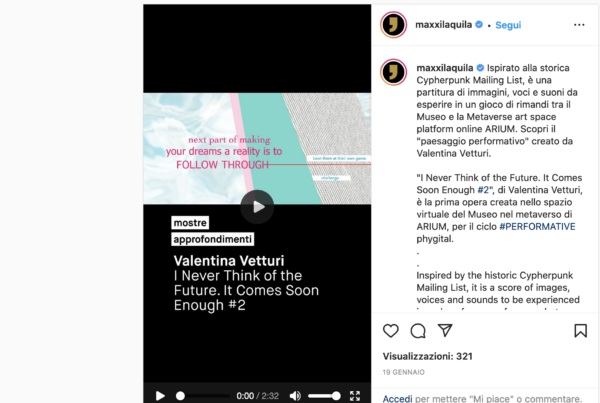Viewport: 600px width, 403px height.
Task: Click the profile avatar beside the caption
Action: (x=393, y=72)
